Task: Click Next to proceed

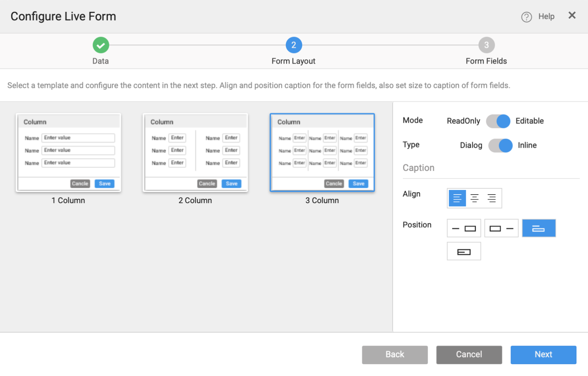Action: click(x=543, y=355)
